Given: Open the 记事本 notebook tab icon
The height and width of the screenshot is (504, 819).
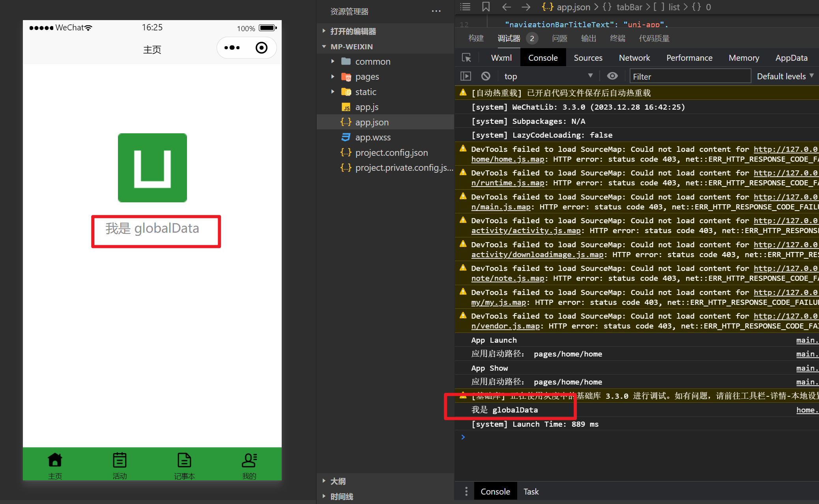Looking at the screenshot, I should point(184,460).
